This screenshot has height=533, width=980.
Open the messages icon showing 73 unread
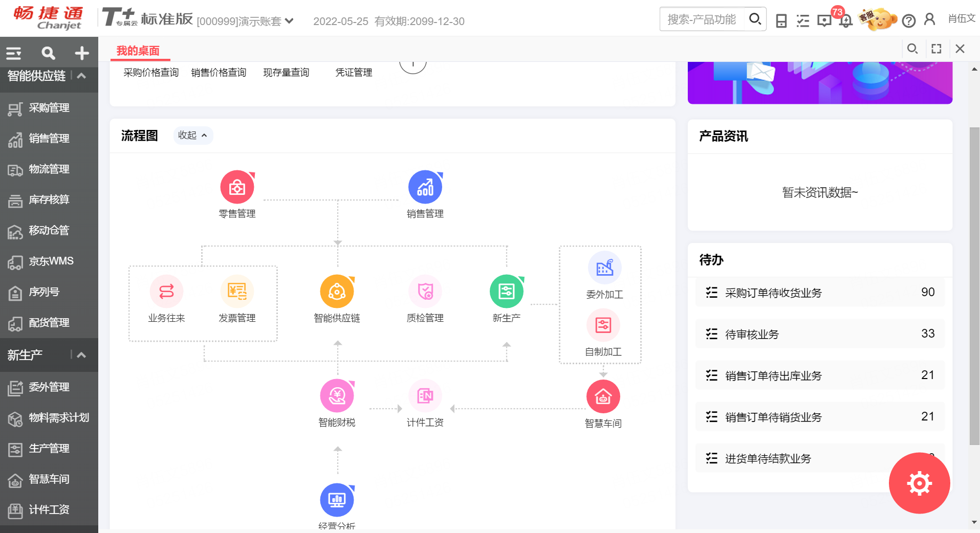pos(824,20)
